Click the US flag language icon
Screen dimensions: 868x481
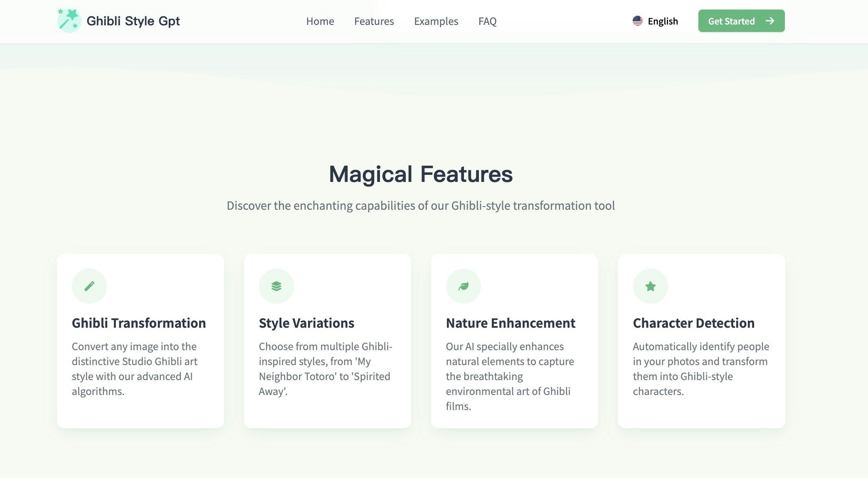click(x=637, y=21)
